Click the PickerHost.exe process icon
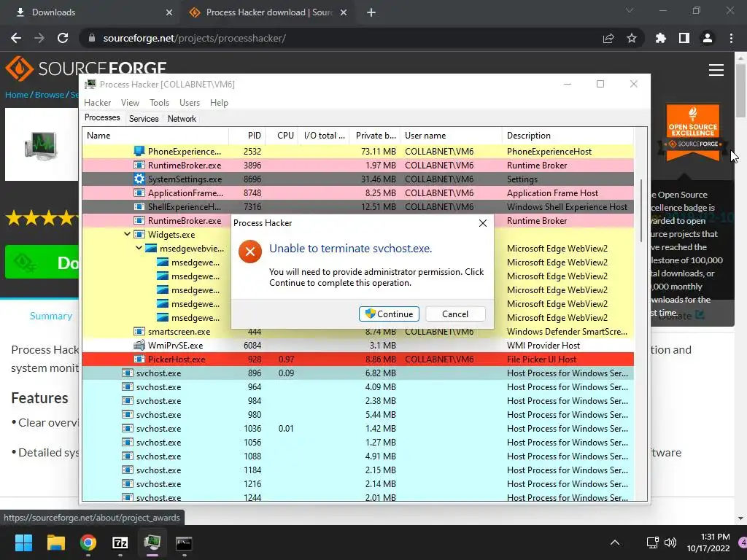The width and height of the screenshot is (747, 560). coord(139,359)
